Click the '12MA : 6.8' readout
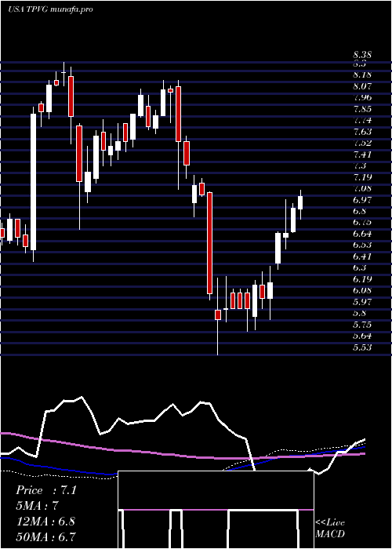 [x=45, y=522]
